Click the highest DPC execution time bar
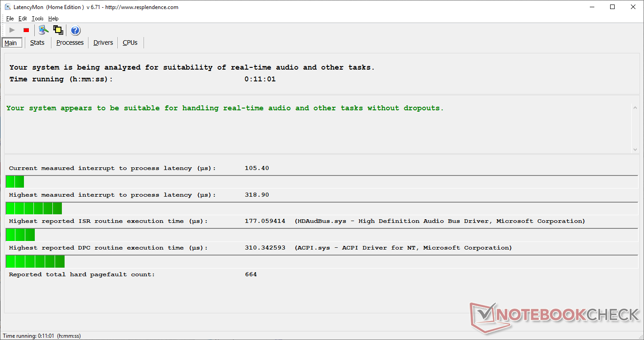This screenshot has height=340, width=644. click(x=35, y=261)
